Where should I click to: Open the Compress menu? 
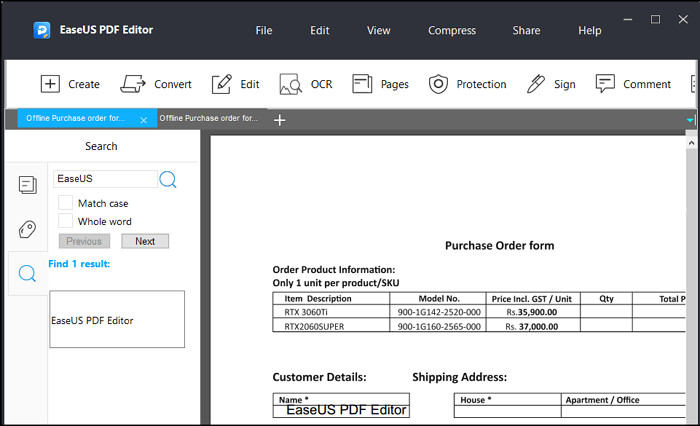tap(452, 30)
